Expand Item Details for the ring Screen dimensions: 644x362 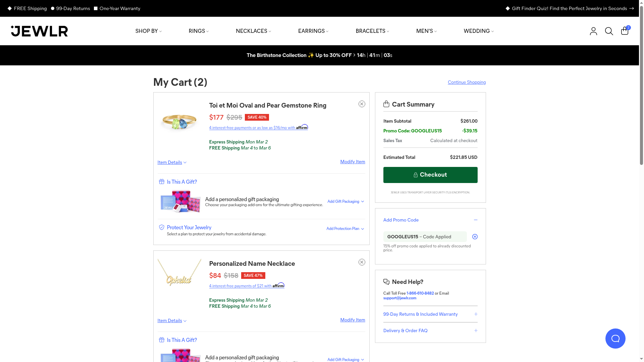[x=172, y=163]
